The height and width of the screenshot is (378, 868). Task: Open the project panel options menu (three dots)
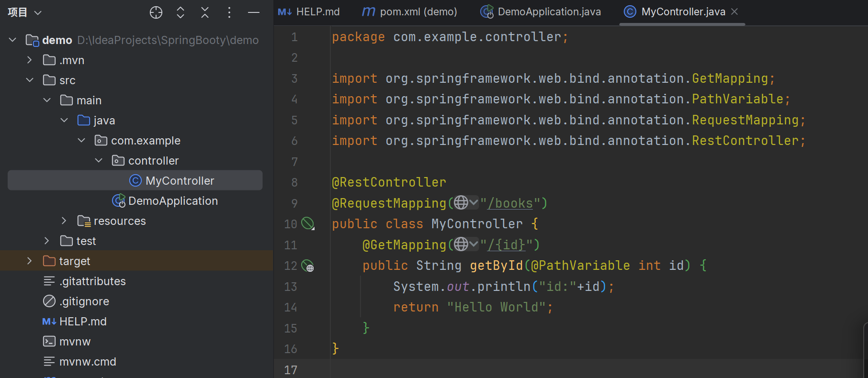coord(229,12)
